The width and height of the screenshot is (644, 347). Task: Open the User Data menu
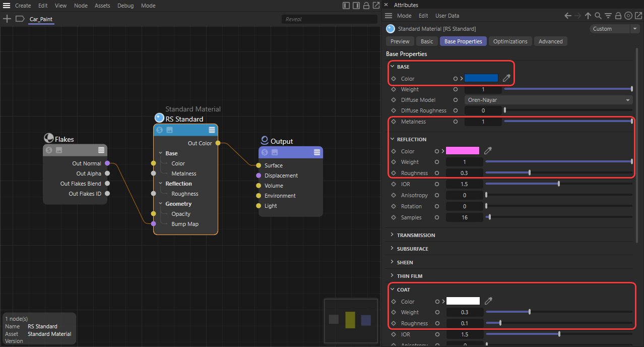tap(447, 16)
